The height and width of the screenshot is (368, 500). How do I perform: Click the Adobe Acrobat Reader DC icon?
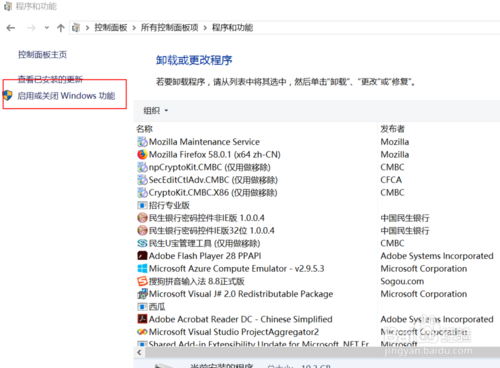[142, 319]
